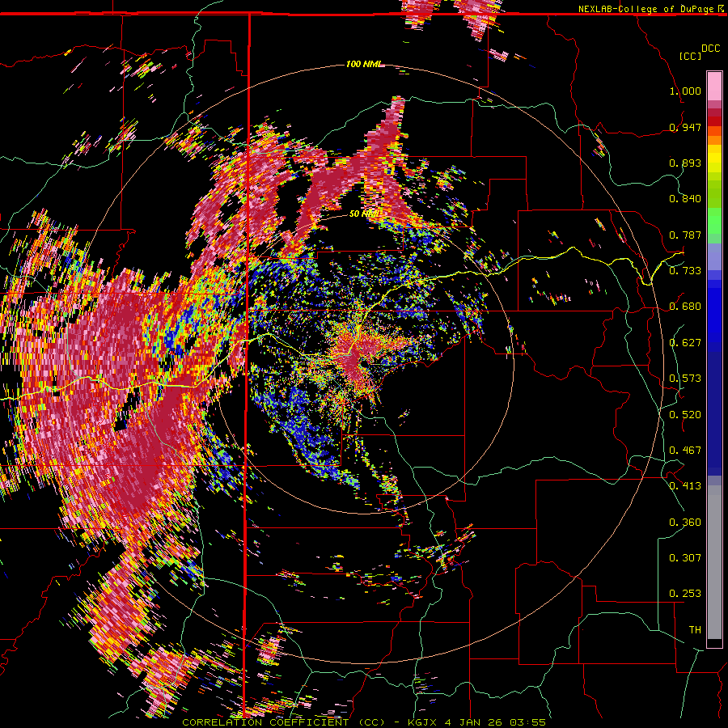Click the 0.467 scale value
The height and width of the screenshot is (728, 728).
[685, 451]
